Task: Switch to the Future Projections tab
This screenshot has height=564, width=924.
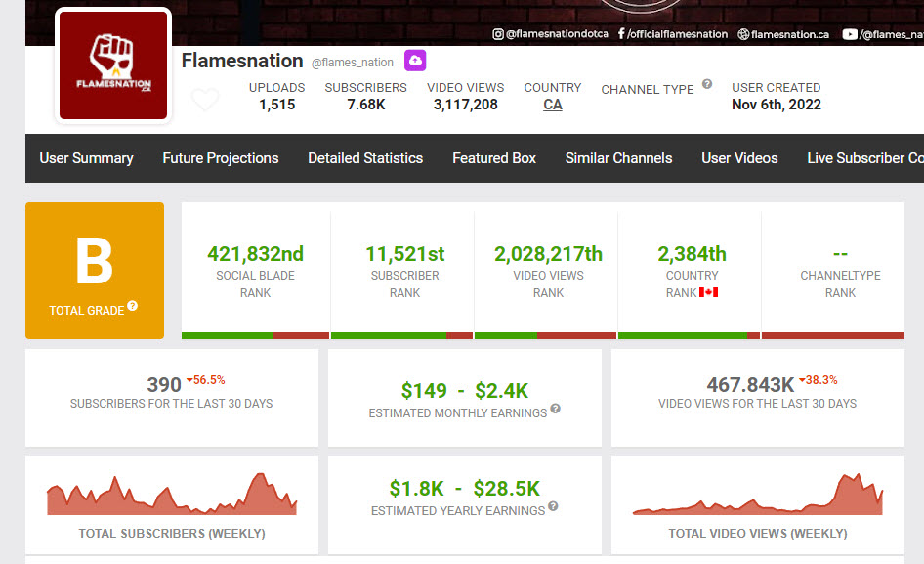Action: point(221,158)
